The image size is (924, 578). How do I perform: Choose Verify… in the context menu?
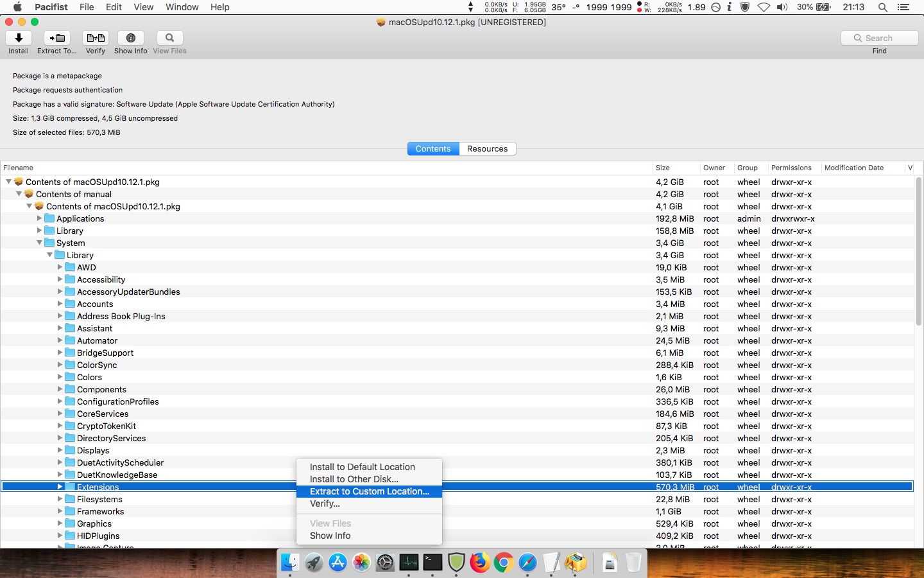[x=369, y=504]
